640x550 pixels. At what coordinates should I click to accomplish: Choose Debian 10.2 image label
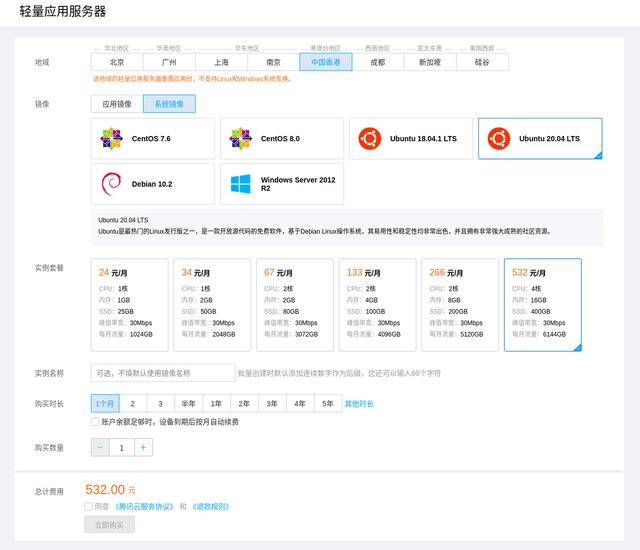(152, 184)
